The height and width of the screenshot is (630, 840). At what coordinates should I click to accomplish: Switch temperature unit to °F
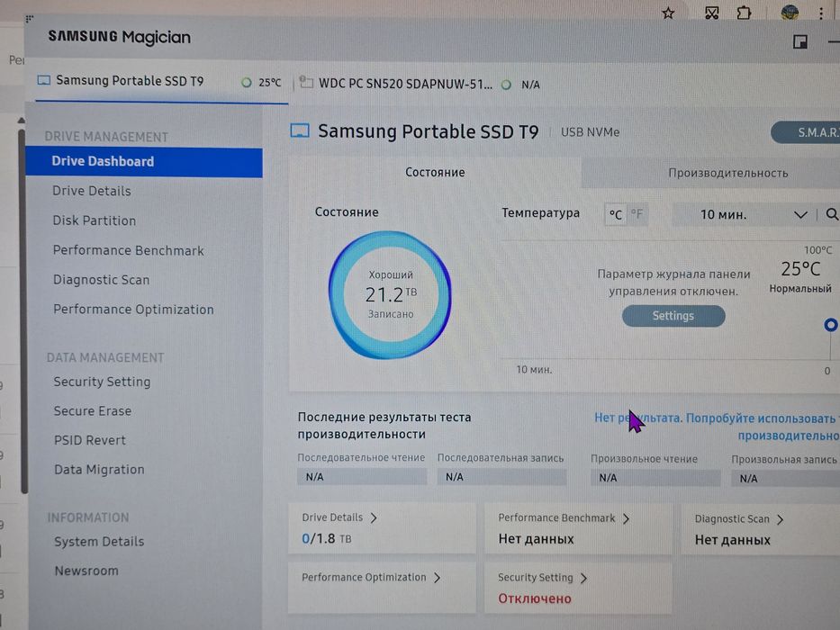click(x=637, y=214)
